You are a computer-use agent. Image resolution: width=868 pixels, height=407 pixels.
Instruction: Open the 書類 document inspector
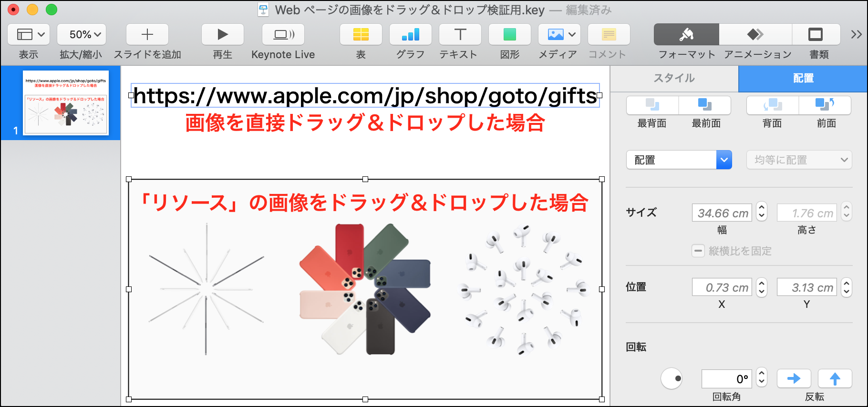(x=816, y=34)
